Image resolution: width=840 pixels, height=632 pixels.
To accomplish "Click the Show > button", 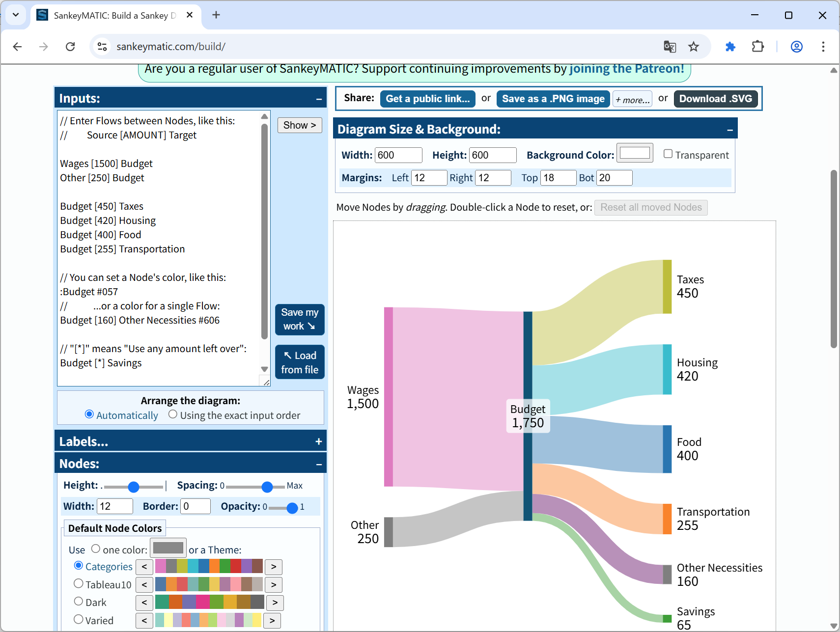I will (300, 125).
